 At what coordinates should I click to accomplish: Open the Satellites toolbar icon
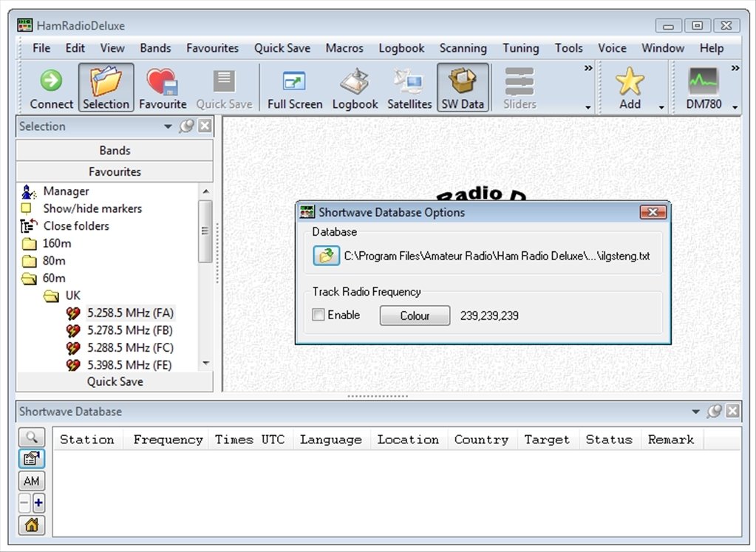409,88
